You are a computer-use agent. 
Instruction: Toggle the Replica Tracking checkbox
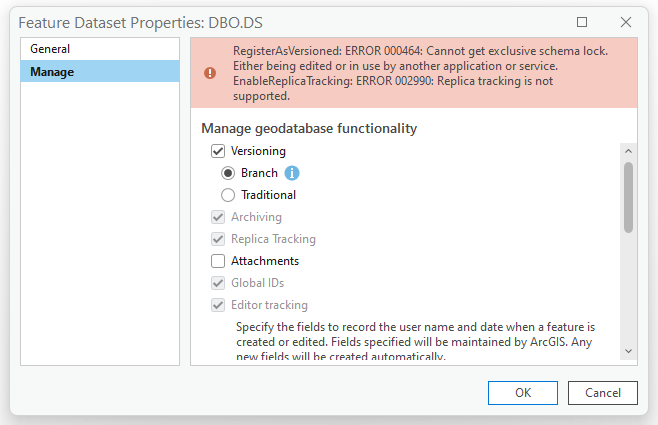(218, 239)
